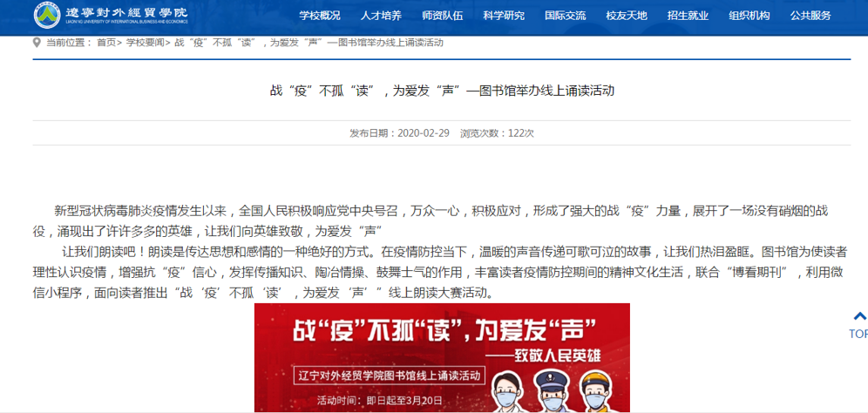Click the location pin icon in breadcrumb
This screenshot has width=868, height=413.
37,43
